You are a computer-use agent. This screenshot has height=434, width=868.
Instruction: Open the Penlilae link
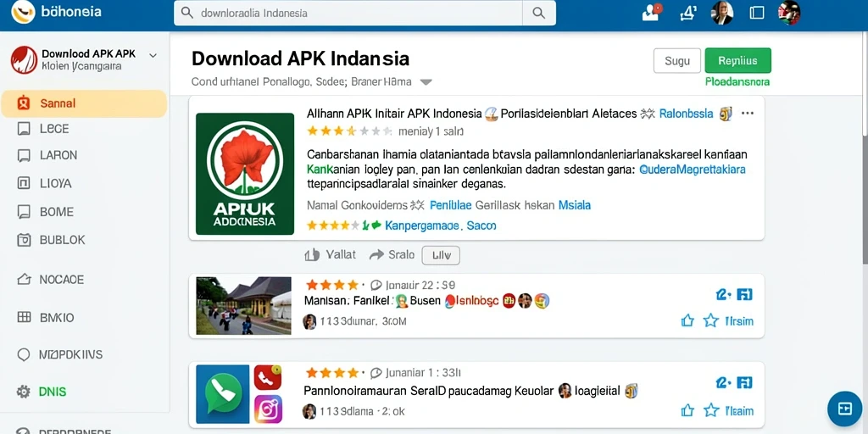[451, 205]
